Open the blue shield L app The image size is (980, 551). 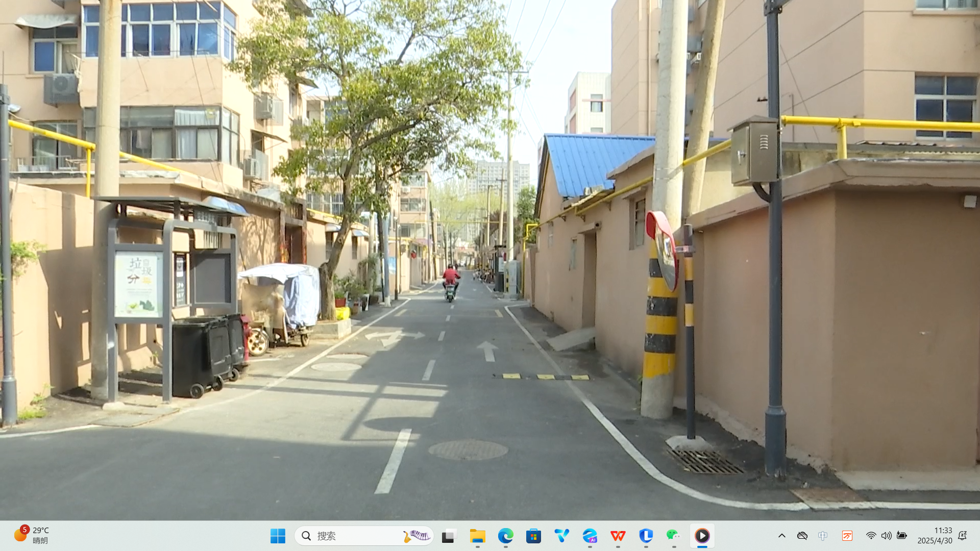click(646, 536)
